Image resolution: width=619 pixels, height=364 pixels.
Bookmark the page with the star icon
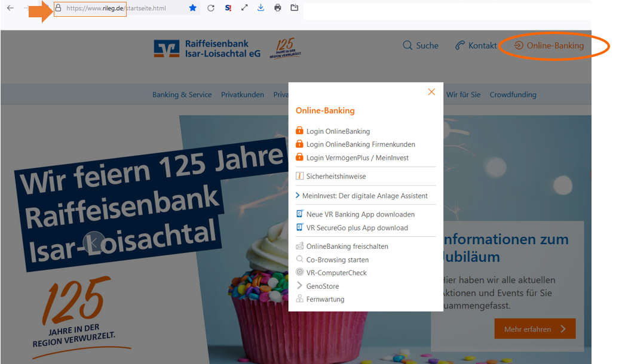pos(192,8)
